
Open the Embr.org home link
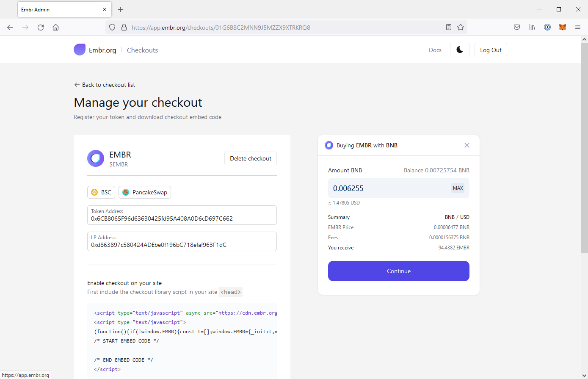[x=102, y=50]
